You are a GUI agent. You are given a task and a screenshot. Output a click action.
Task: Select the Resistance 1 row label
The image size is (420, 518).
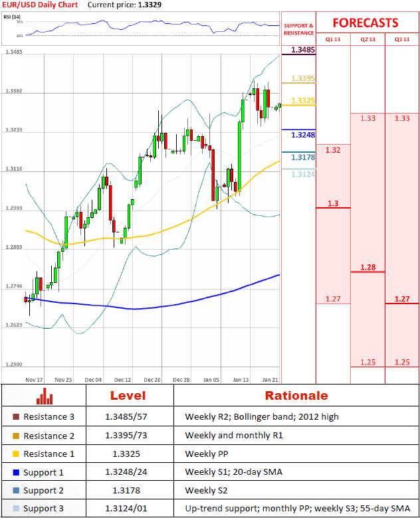pyautogui.click(x=49, y=454)
